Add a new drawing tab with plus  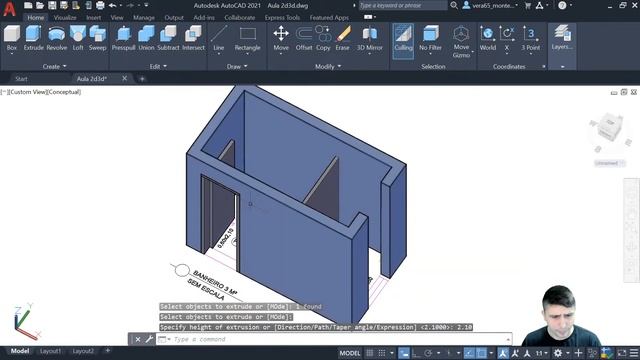point(142,79)
